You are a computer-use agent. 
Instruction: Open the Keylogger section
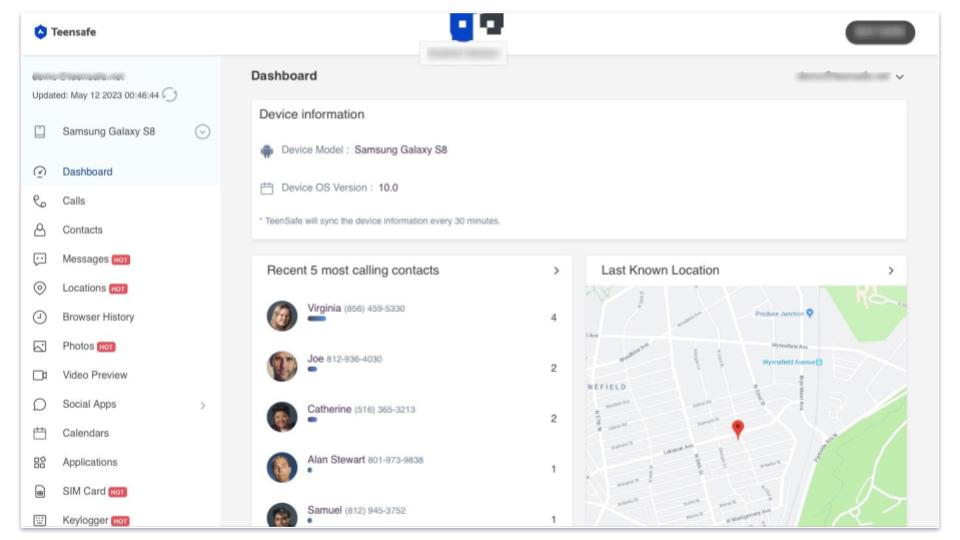[85, 520]
